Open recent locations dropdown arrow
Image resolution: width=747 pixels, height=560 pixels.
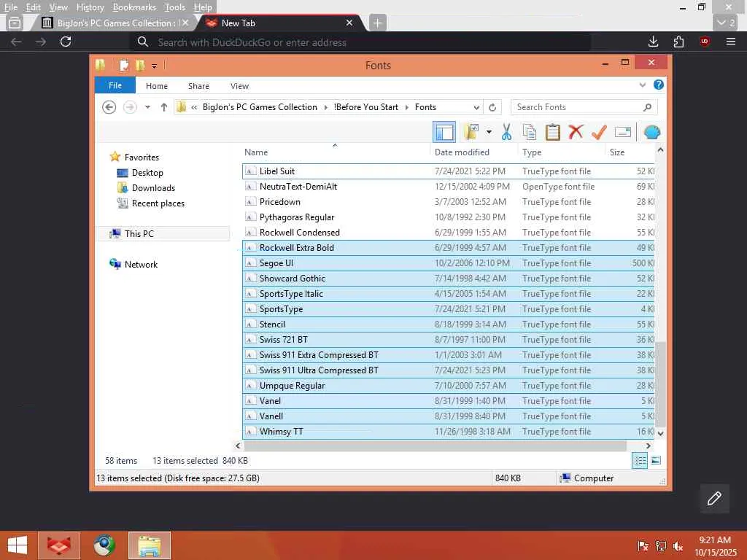click(147, 107)
